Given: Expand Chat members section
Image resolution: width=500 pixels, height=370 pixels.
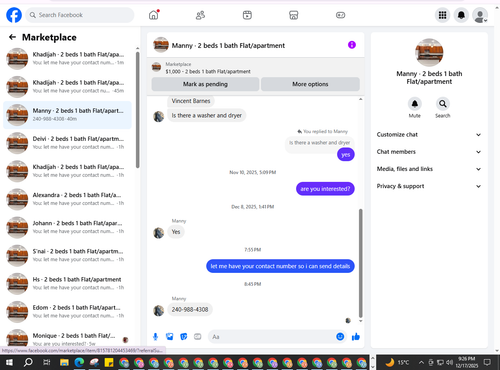Looking at the screenshot, I should coord(429,152).
